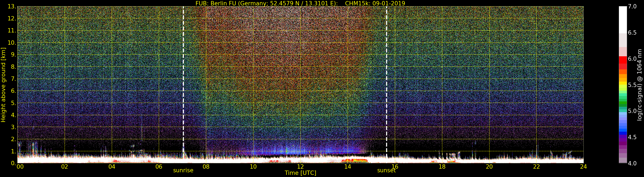This screenshot has height=177, width=644.
Task: Click the height axis tick label 7
Action: pos(14,79)
